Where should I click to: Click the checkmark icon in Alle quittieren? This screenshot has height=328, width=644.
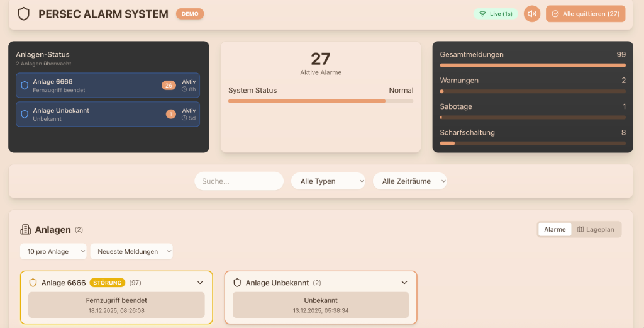pyautogui.click(x=555, y=14)
